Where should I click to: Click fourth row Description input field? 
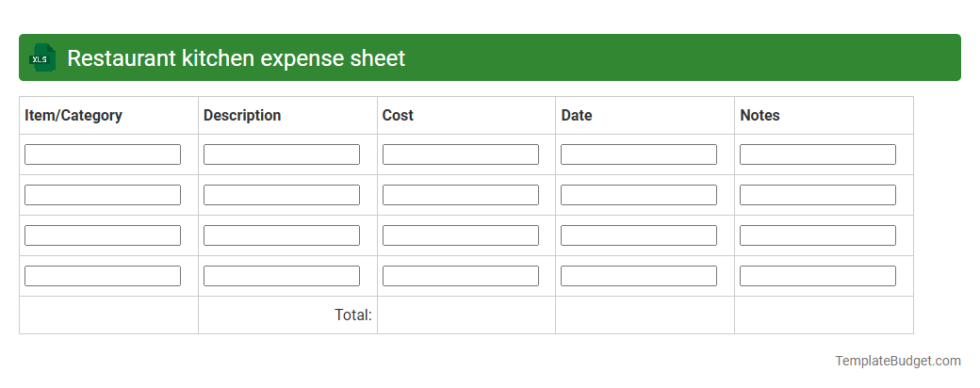click(x=281, y=276)
